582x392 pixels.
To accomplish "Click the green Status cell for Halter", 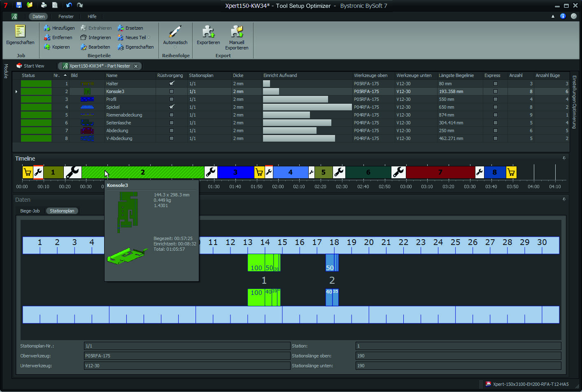I will [x=36, y=84].
